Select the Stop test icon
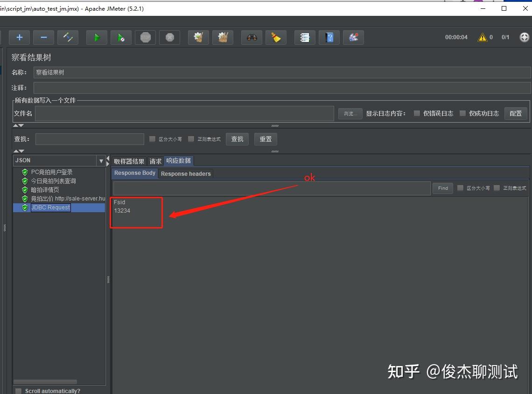This screenshot has width=532, height=394. (145, 37)
